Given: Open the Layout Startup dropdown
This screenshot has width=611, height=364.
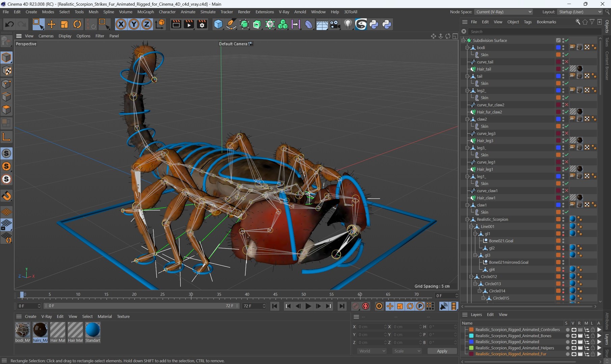Looking at the screenshot, I should coord(580,12).
